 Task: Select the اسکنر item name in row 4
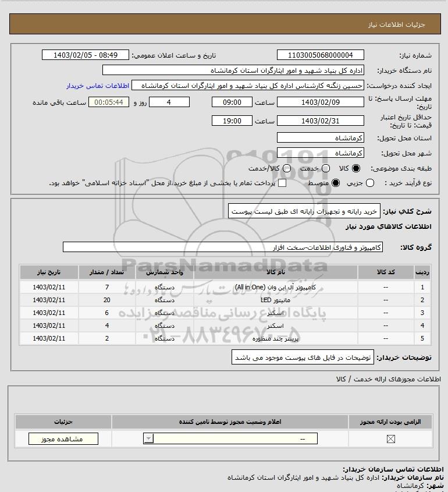[275, 325]
